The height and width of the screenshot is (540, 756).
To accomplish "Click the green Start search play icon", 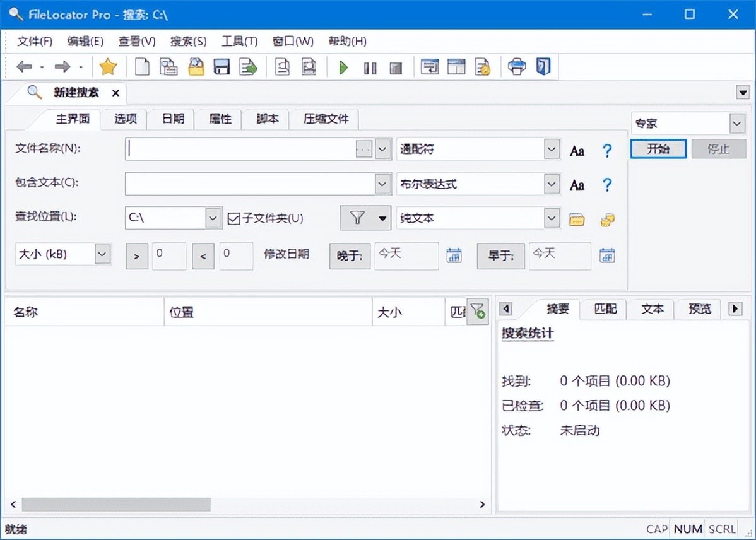I will tap(343, 67).
